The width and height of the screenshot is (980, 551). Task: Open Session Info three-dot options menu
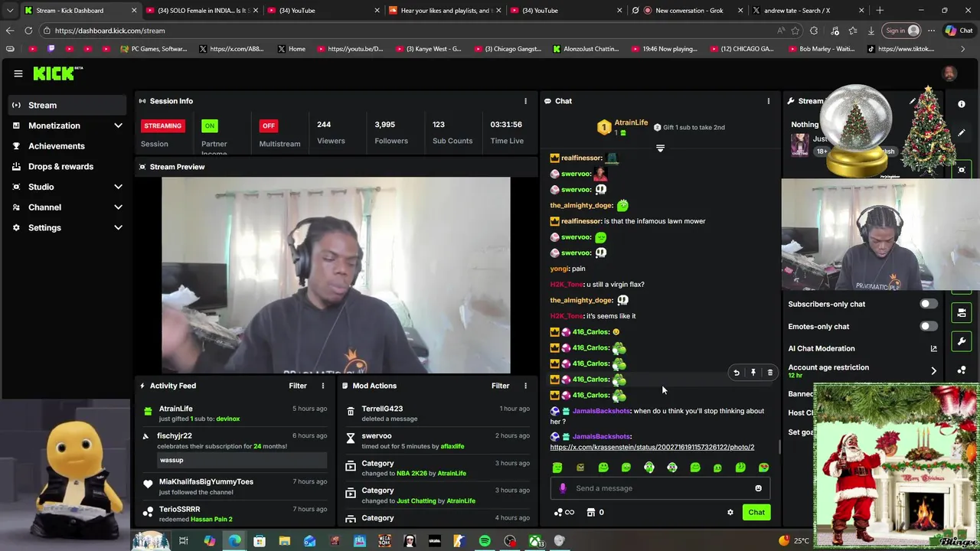(525, 101)
